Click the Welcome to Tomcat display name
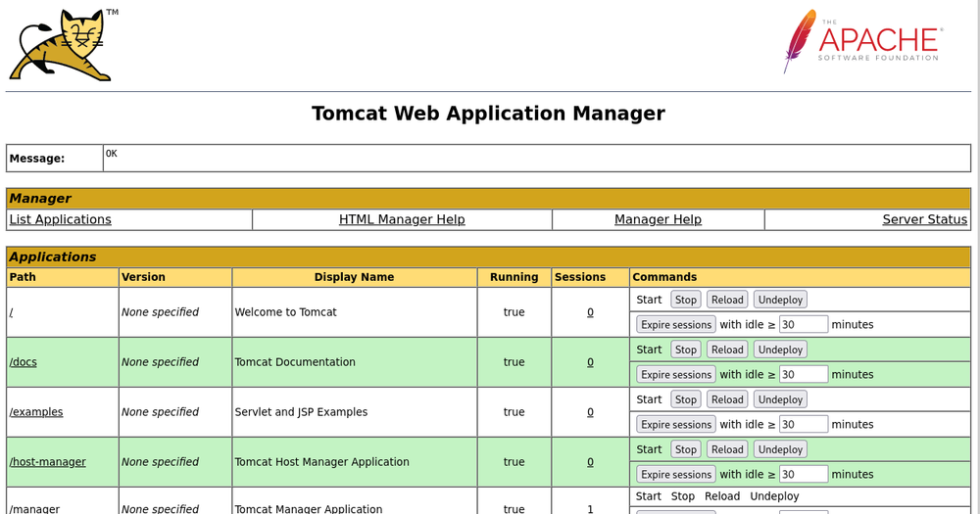 tap(285, 312)
